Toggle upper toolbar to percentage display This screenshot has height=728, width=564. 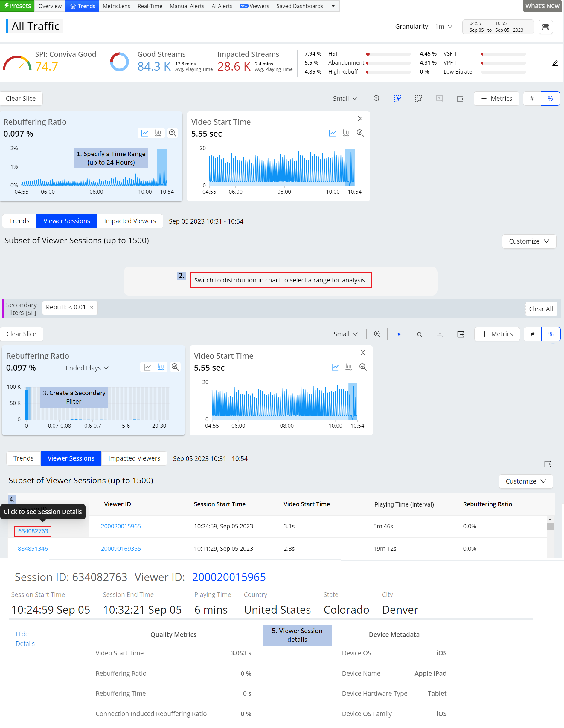pos(550,98)
